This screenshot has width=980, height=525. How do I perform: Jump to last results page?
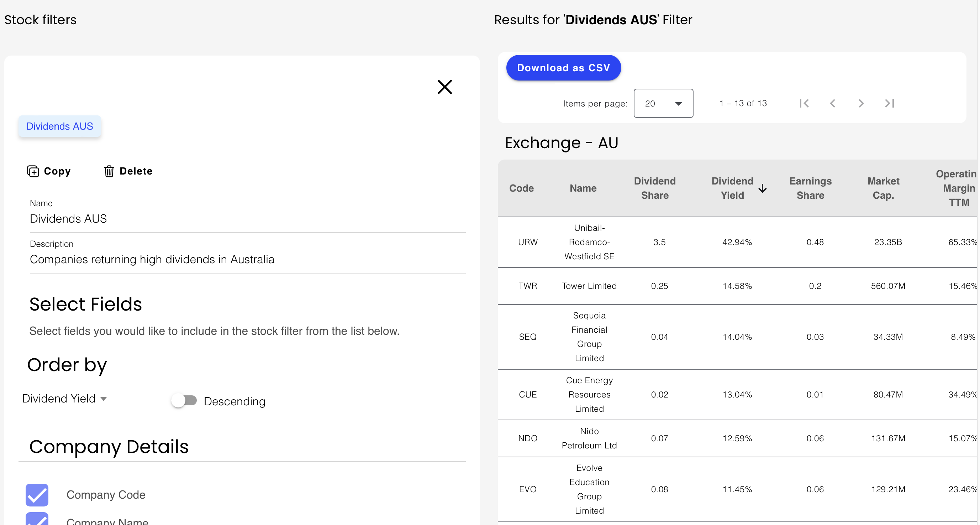(x=890, y=103)
